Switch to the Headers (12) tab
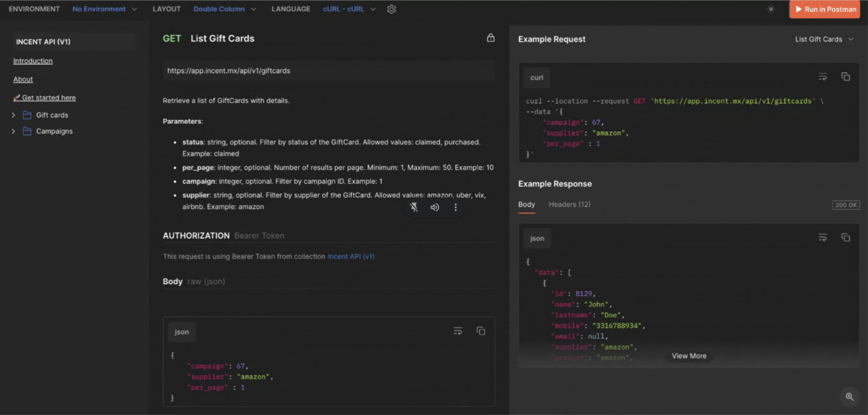Viewport: 868px width, 415px height. point(570,204)
